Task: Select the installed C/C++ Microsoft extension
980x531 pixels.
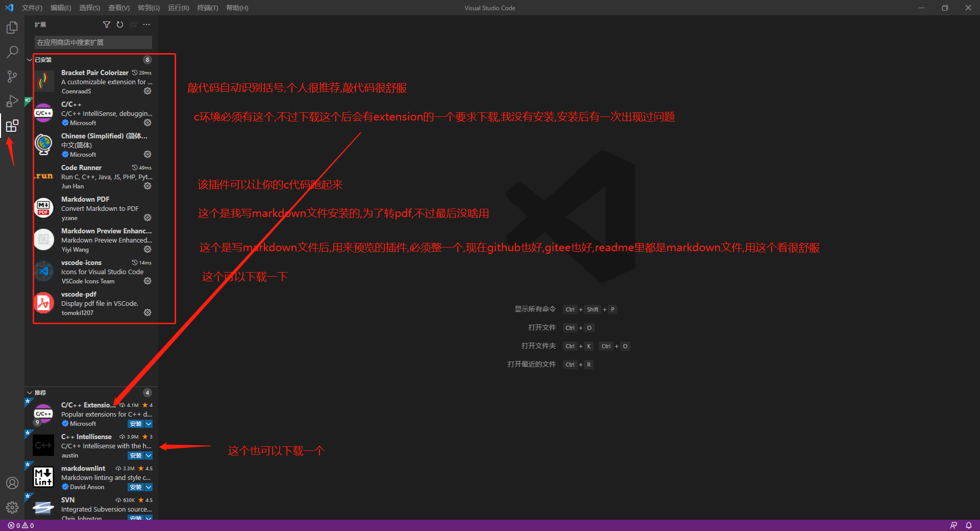Action: click(x=91, y=113)
